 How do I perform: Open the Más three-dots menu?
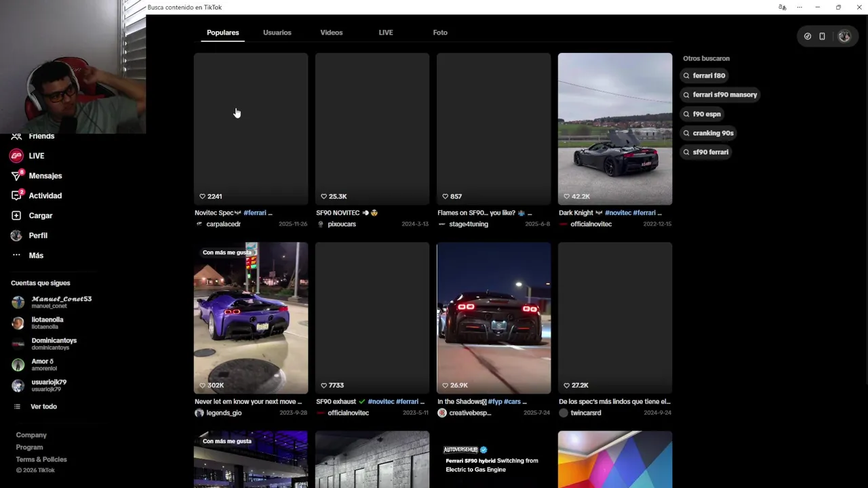(x=16, y=256)
